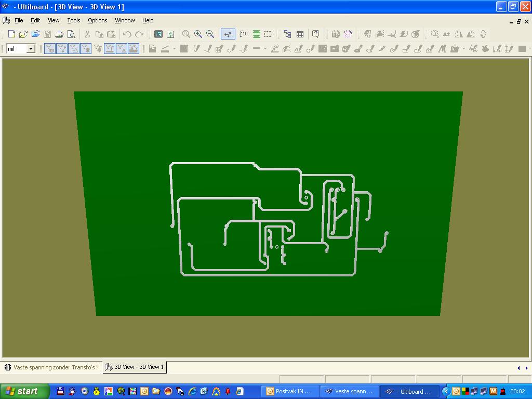Toggle the last selection filter funnel button

tap(134, 49)
